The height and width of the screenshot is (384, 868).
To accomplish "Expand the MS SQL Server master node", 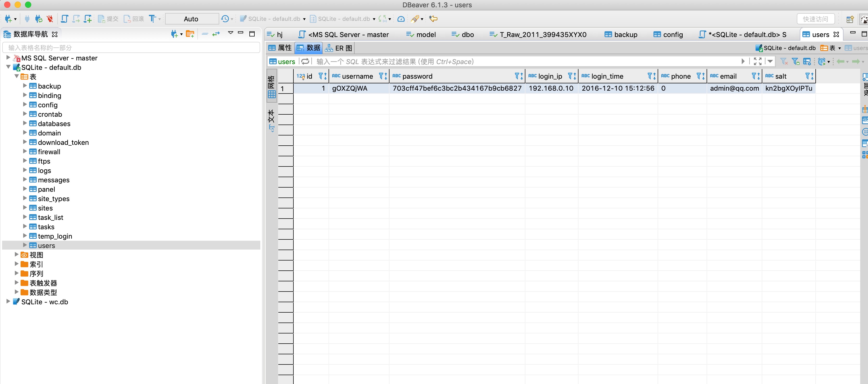I will (x=8, y=58).
